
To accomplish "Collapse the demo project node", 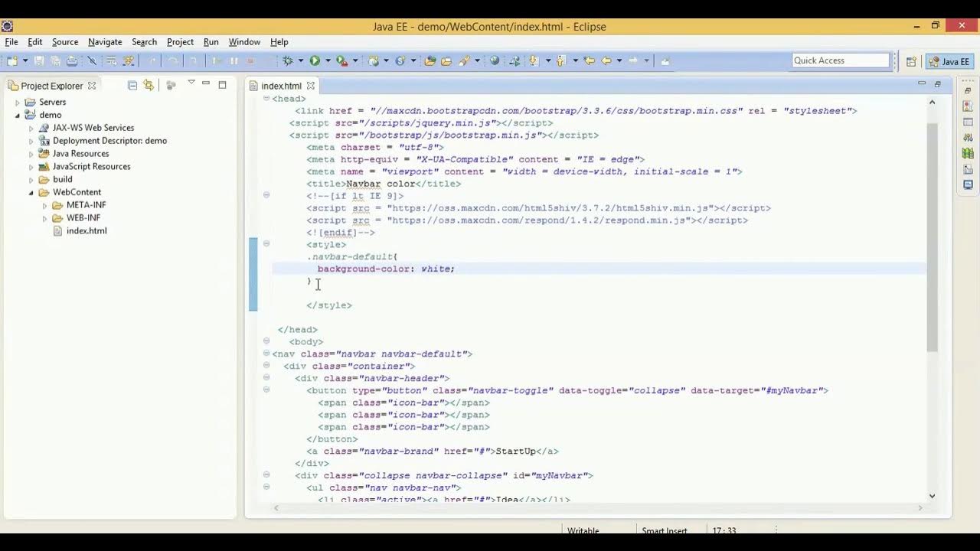I will [x=18, y=116].
